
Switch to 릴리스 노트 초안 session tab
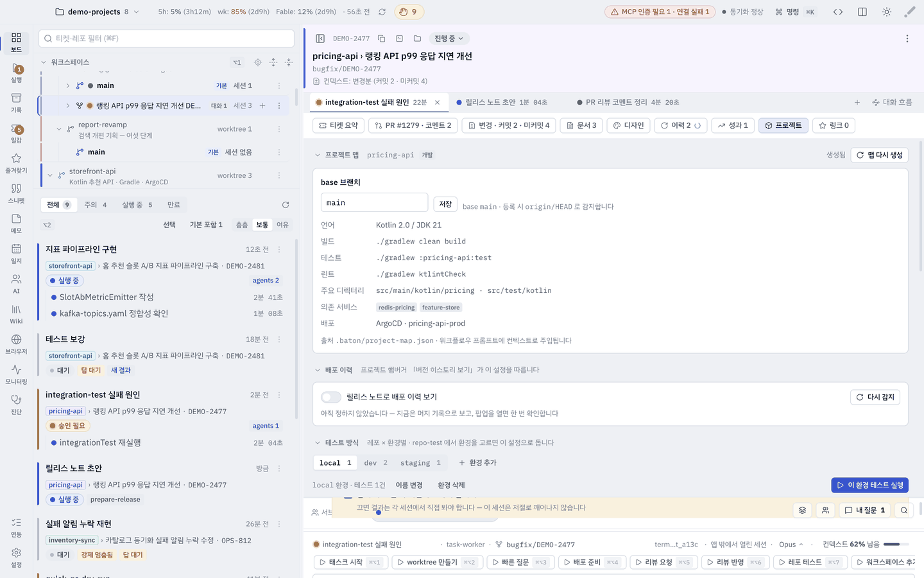(501, 102)
